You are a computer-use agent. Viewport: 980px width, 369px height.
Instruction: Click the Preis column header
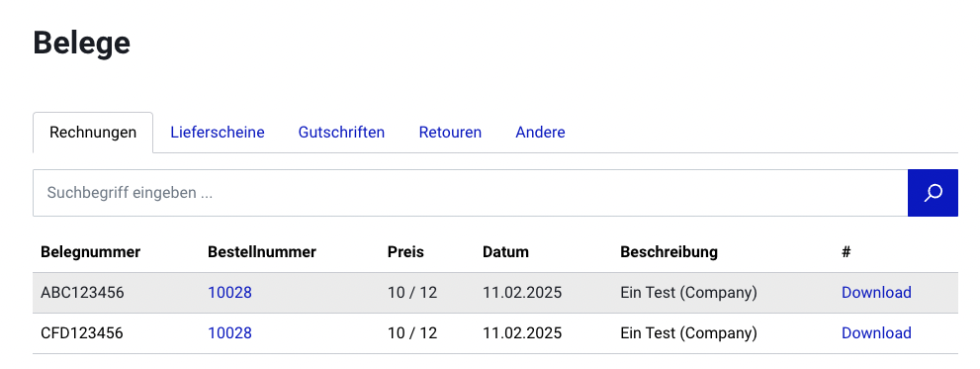405,252
